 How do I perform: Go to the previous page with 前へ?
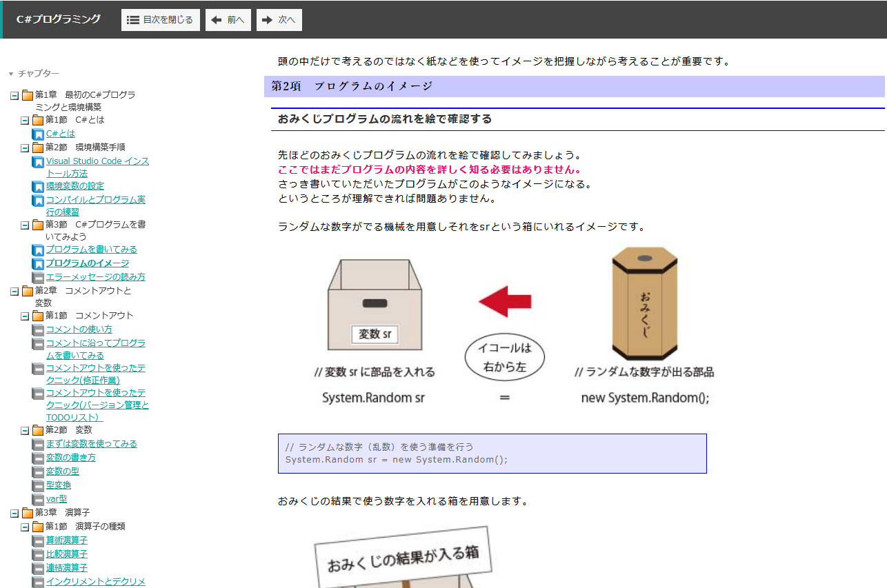[x=228, y=20]
